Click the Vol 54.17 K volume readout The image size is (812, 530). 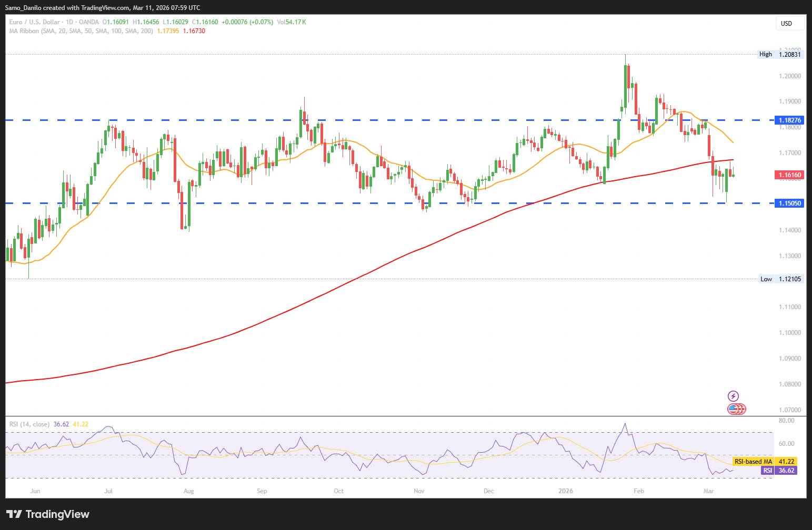[291, 22]
